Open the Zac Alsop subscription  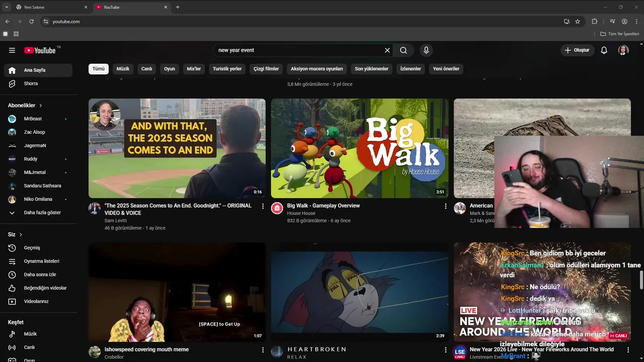38,132
